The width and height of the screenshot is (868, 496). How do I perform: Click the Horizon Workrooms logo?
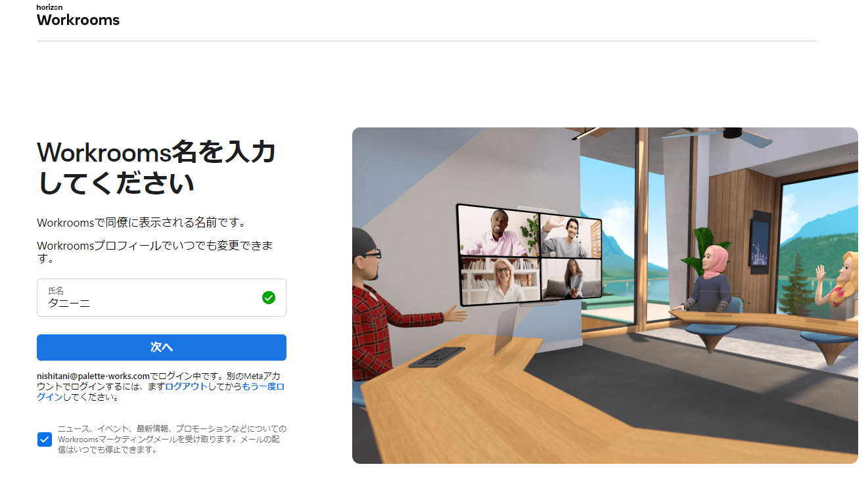pyautogui.click(x=78, y=15)
